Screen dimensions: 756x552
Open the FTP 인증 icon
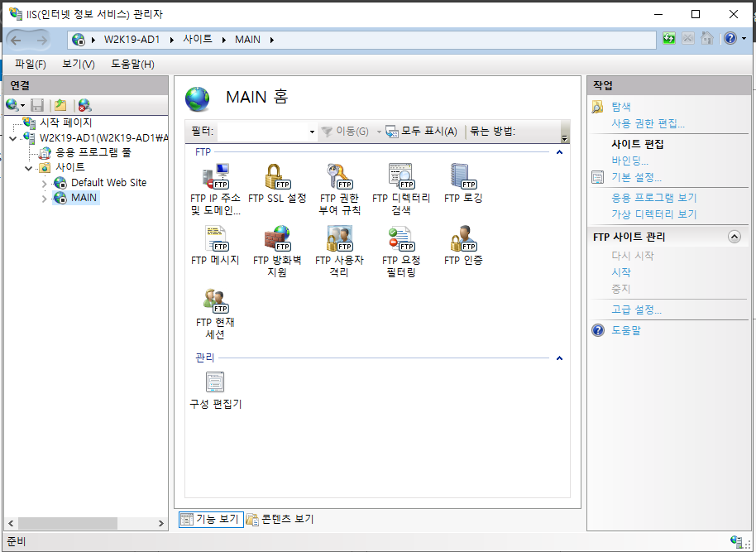pos(463,246)
